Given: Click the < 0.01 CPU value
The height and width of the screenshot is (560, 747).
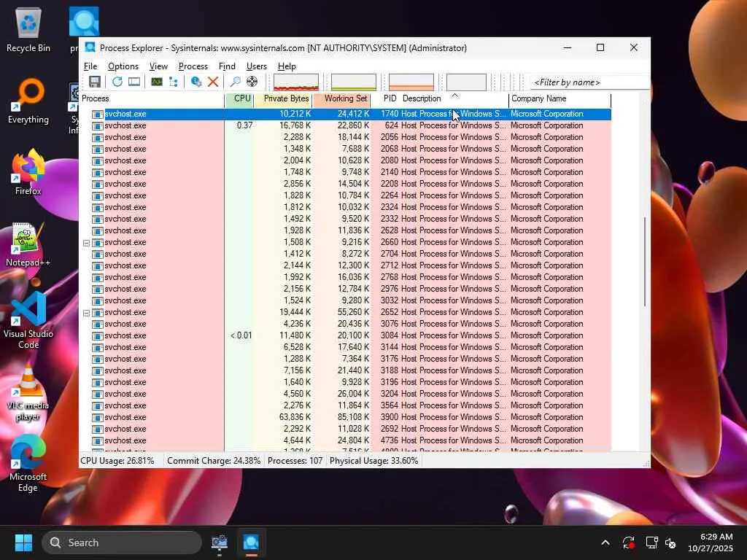Looking at the screenshot, I should (x=241, y=335).
